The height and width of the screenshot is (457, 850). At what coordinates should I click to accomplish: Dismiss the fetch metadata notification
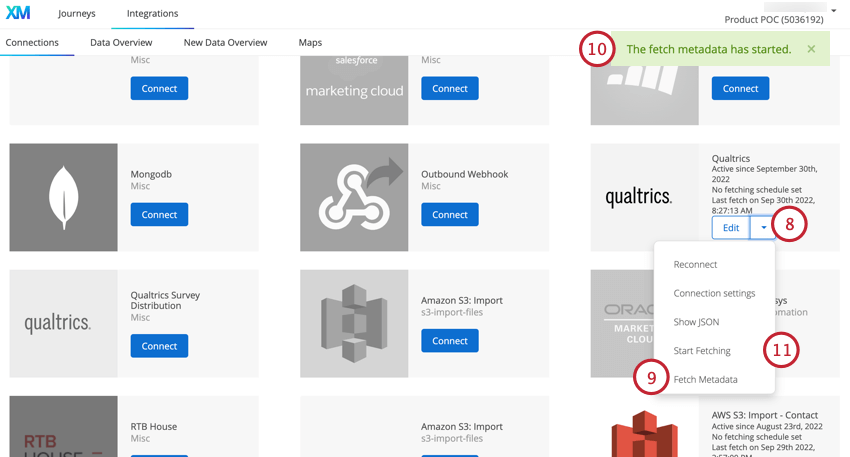[x=811, y=49]
